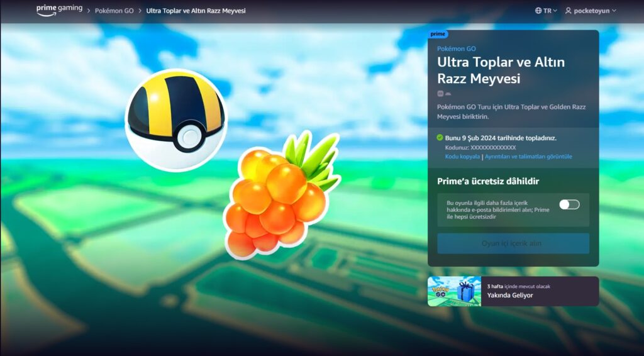644x356 pixels.
Task: Click the offer description paragraph
Action: point(511,112)
